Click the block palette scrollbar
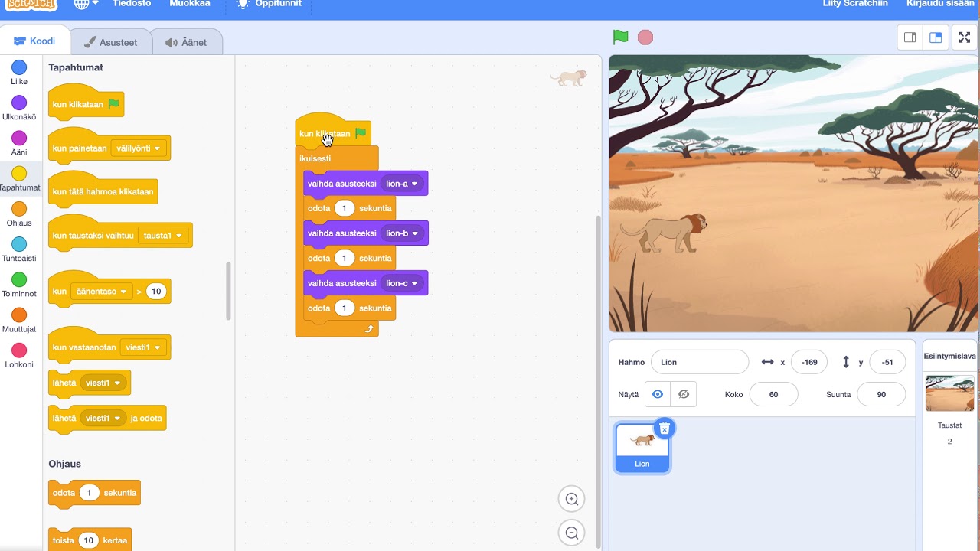 (x=228, y=291)
